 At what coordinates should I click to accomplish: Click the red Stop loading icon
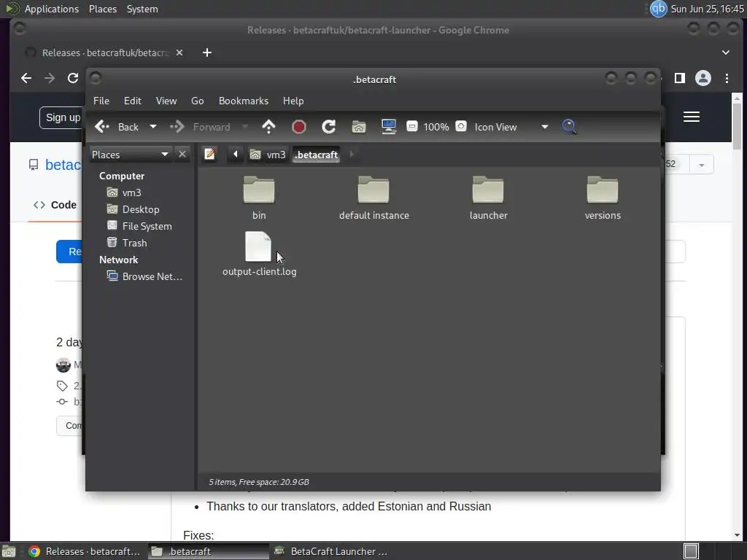[x=298, y=127]
